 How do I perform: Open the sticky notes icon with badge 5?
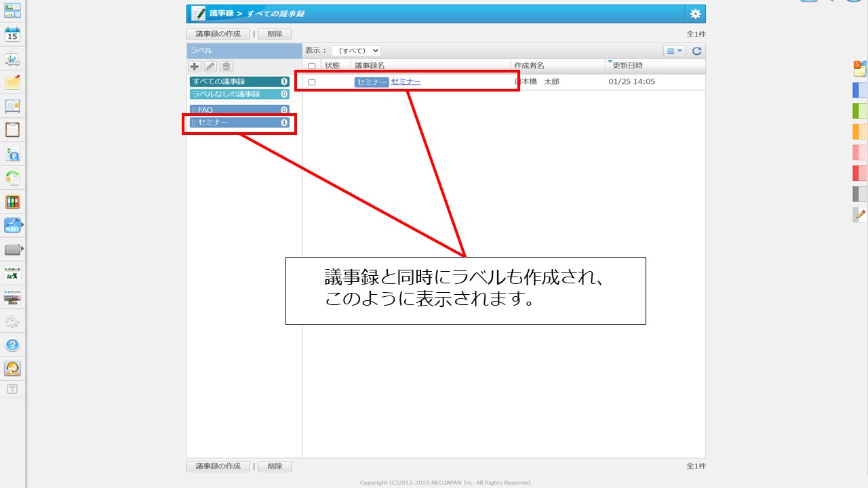pyautogui.click(x=859, y=68)
